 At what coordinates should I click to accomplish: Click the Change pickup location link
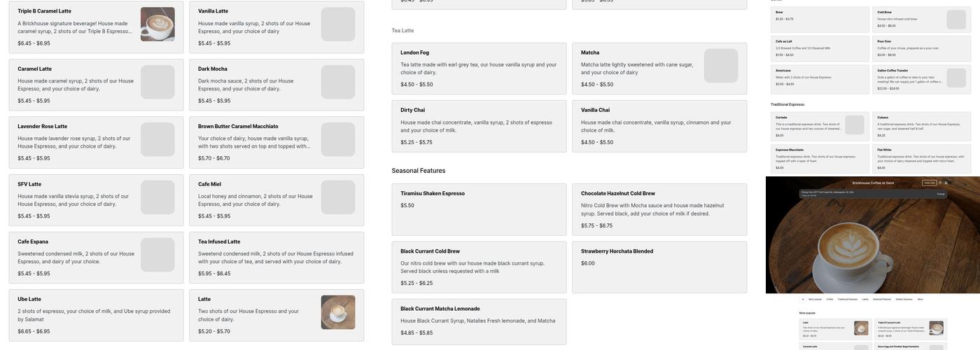[x=941, y=194]
